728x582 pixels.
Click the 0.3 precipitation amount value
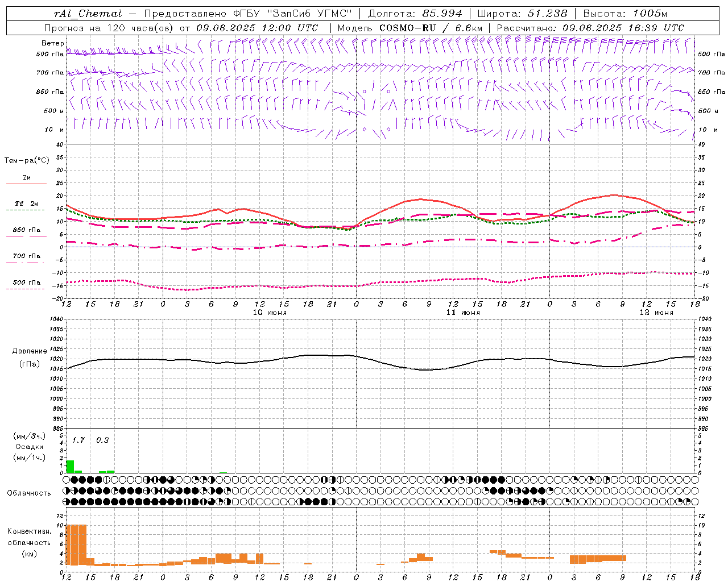tap(102, 440)
